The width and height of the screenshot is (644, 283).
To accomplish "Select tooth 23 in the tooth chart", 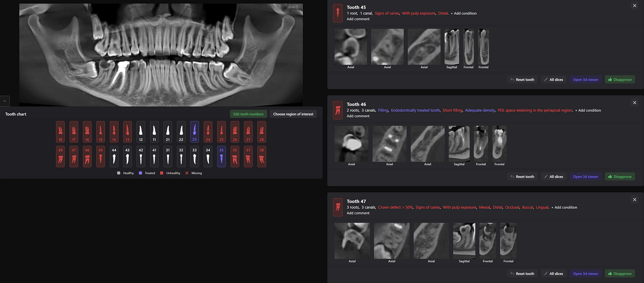I will tap(194, 131).
